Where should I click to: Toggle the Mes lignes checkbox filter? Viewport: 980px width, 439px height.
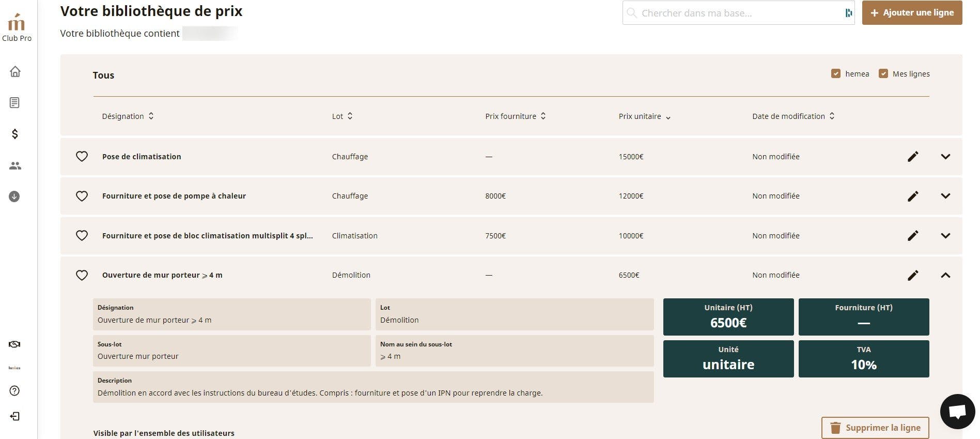coord(883,74)
